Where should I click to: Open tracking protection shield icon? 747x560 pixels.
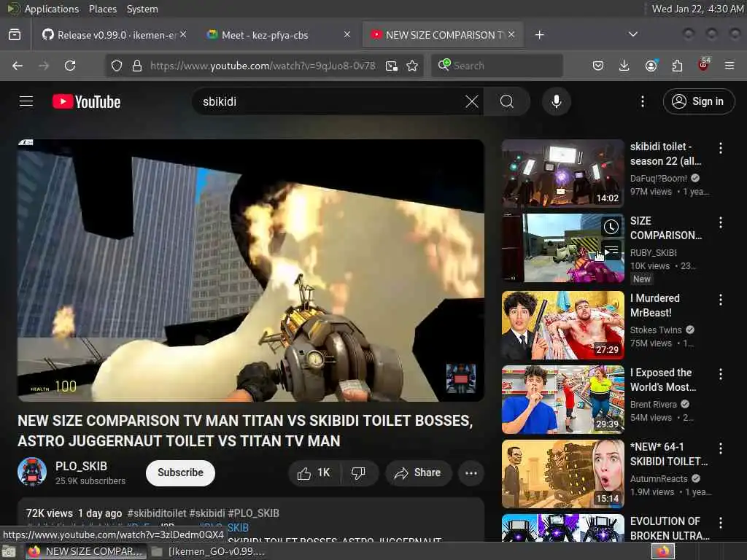pyautogui.click(x=117, y=66)
